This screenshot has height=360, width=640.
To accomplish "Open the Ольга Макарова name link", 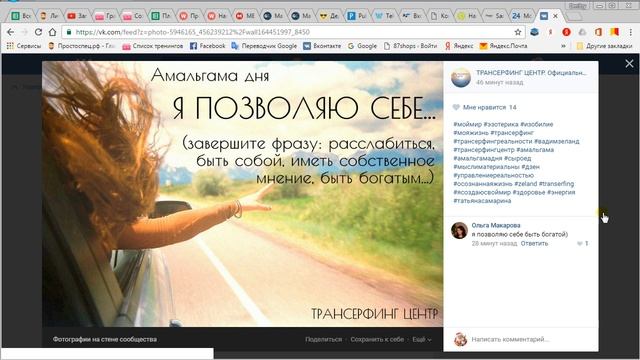I will (x=496, y=225).
